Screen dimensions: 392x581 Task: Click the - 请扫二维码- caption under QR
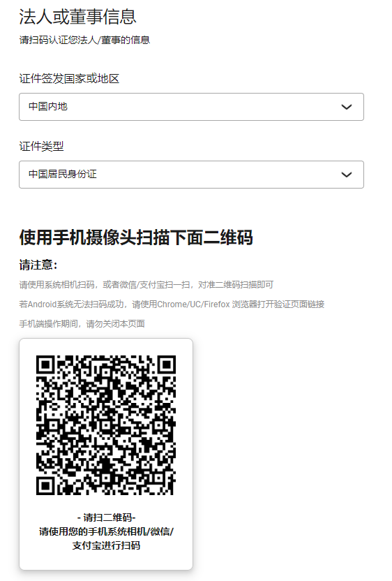[106, 517]
